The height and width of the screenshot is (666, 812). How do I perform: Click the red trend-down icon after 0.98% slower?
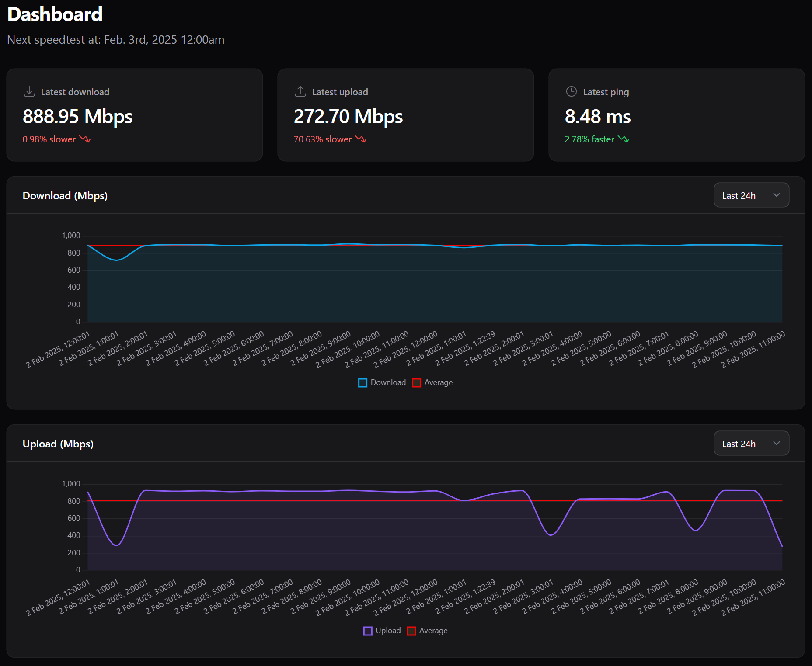(85, 139)
